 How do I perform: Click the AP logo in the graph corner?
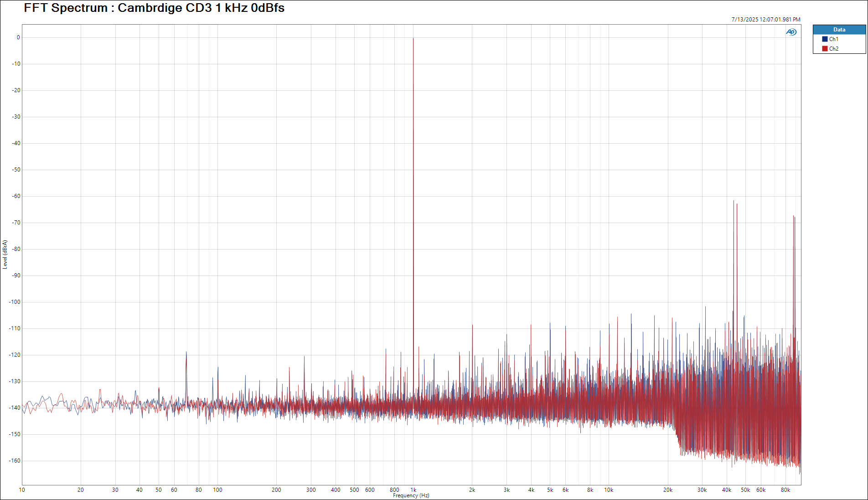791,32
